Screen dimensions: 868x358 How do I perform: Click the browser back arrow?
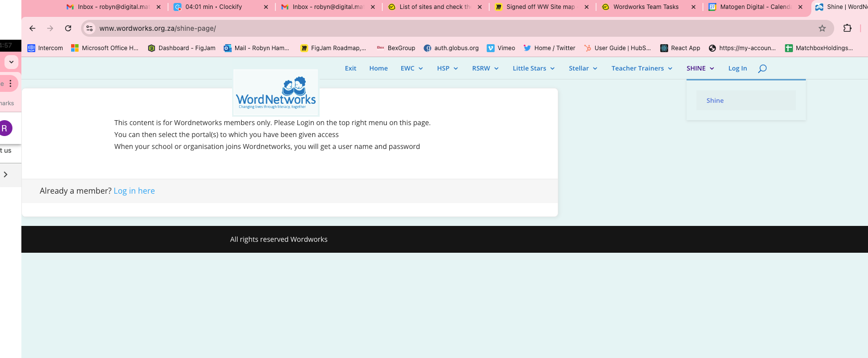tap(32, 28)
